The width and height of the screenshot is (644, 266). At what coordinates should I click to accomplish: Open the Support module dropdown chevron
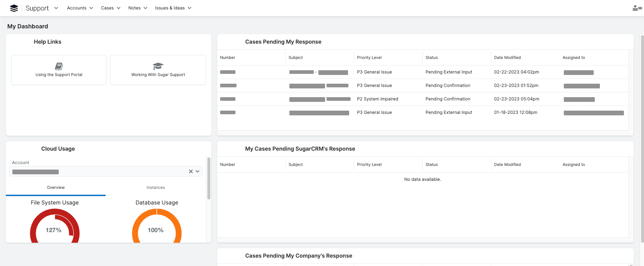[x=56, y=8]
